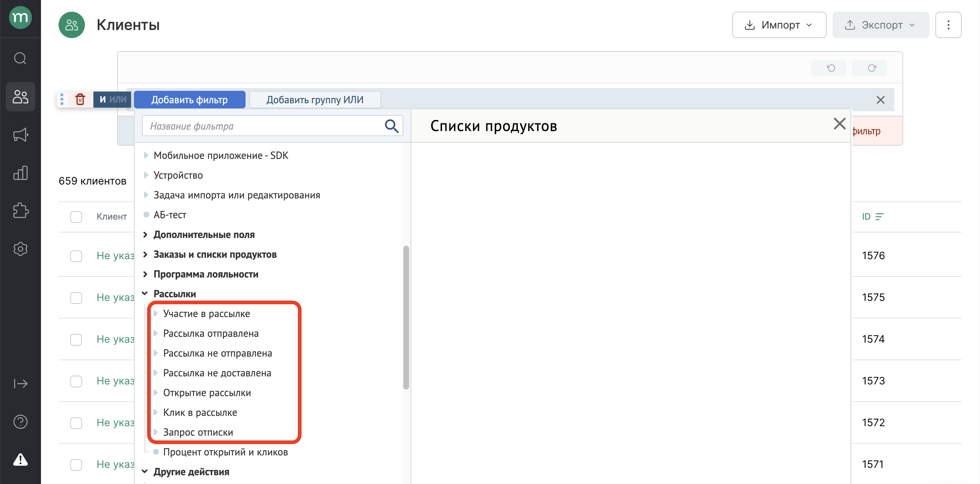Close the 'Списки продуктов' panel
This screenshot has width=980, height=484.
pos(839,124)
